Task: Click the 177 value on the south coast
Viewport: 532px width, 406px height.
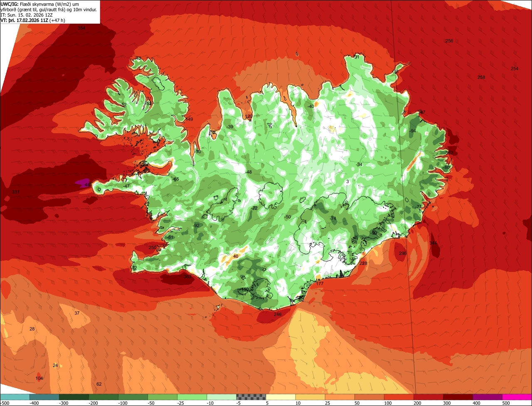Action: [x=320, y=284]
